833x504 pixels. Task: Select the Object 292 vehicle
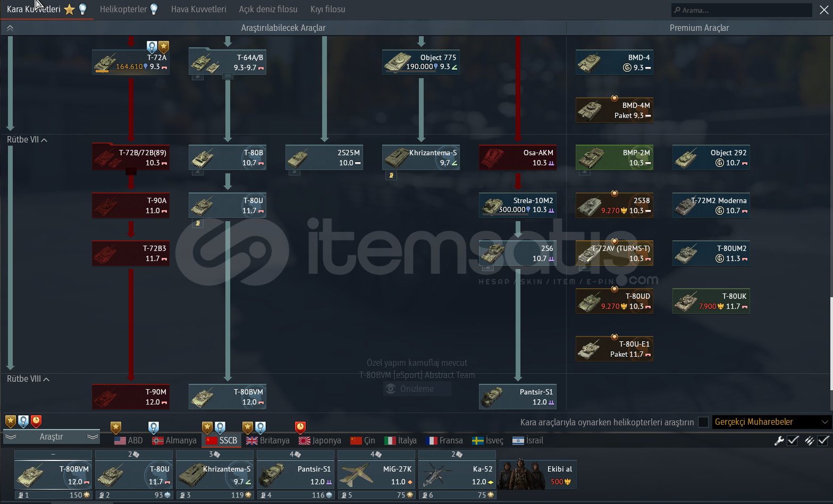coord(711,157)
